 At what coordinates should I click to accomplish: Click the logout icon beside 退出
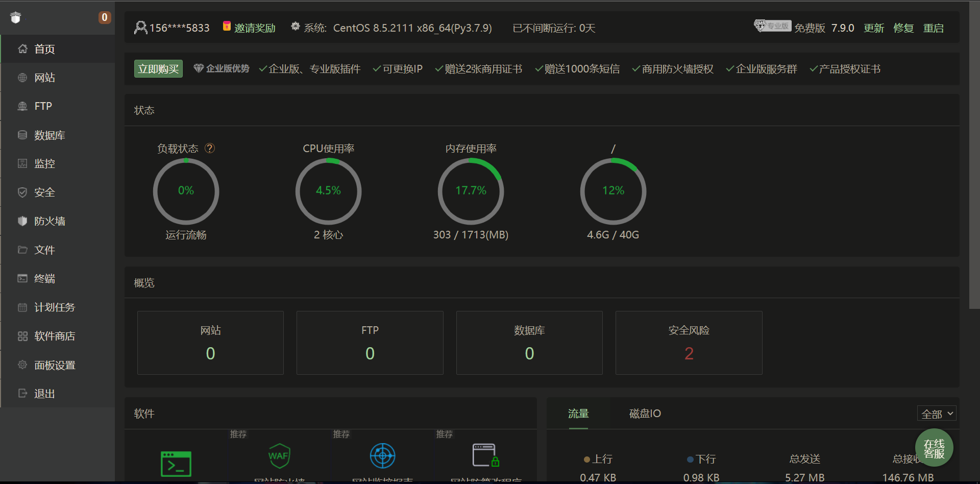22,394
